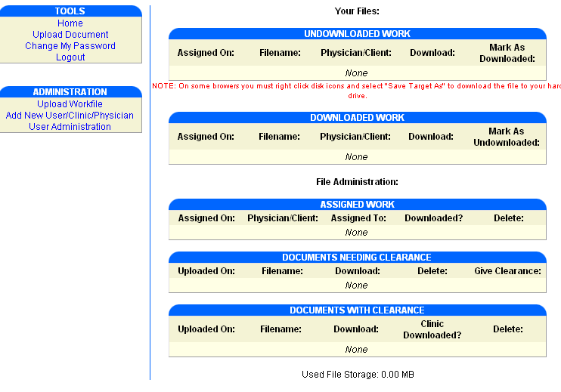Click 'Delete:' column in Assigned Work
Image resolution: width=561 pixels, height=392 pixels.
(x=509, y=218)
